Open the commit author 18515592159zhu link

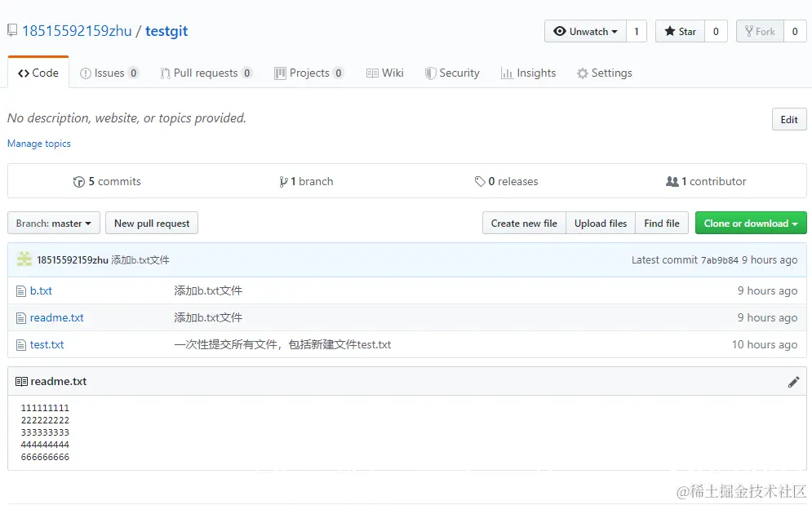click(73, 260)
